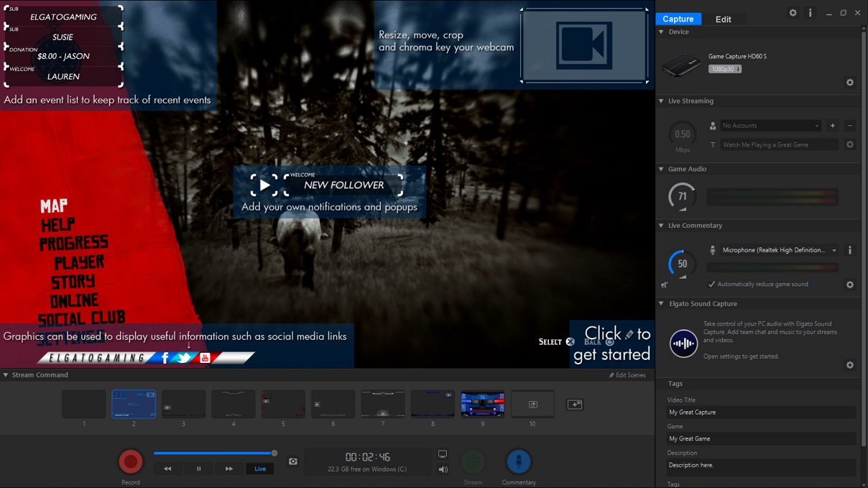The image size is (868, 488).
Task: Open Elgato Sound Capture settings gear
Action: coord(850,365)
